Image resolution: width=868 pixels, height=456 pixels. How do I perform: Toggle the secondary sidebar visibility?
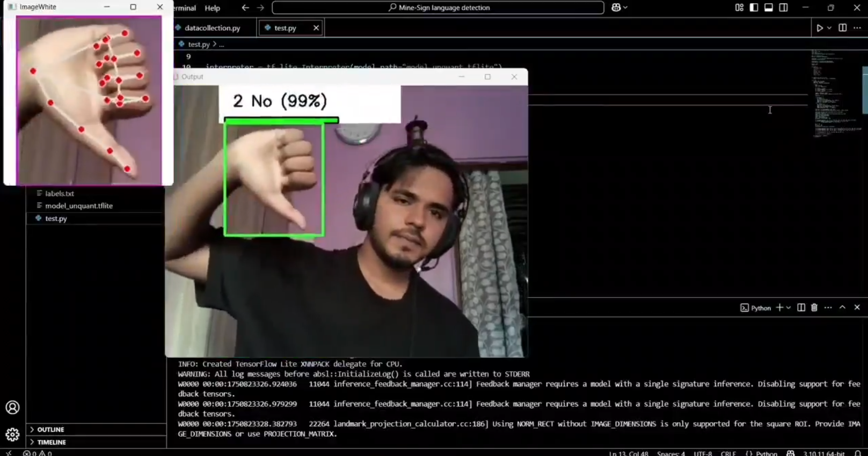click(x=784, y=8)
